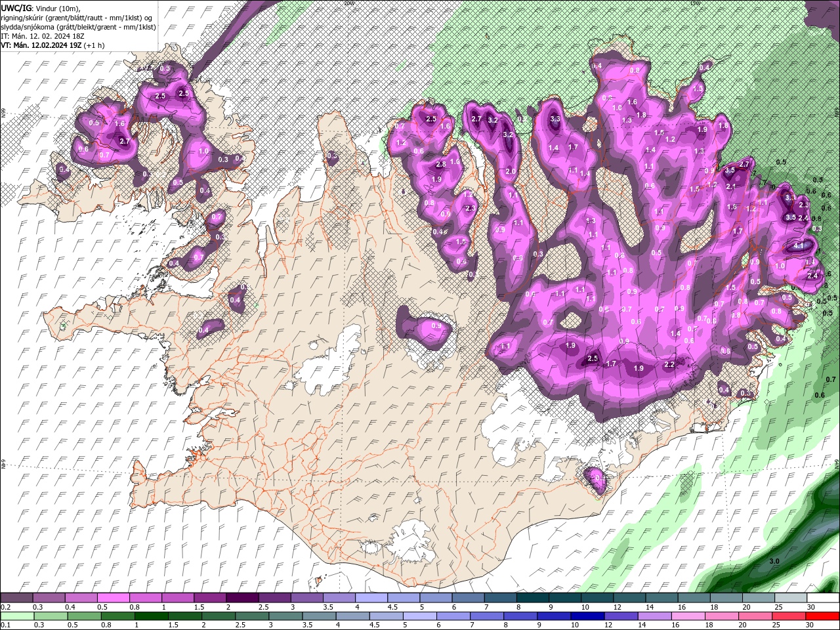Viewport: 840px width, 630px height.
Task: Click the upper legend swatch starting at 1
Action: [177, 598]
